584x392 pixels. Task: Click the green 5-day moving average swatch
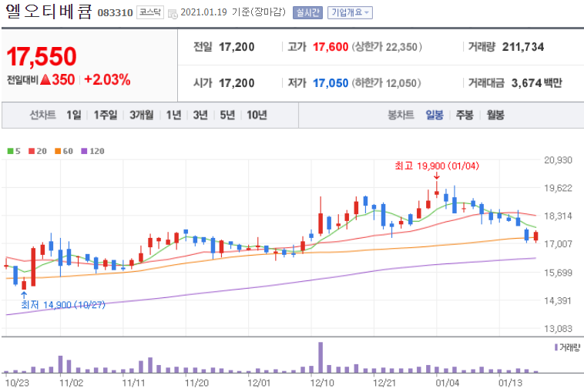click(x=11, y=151)
